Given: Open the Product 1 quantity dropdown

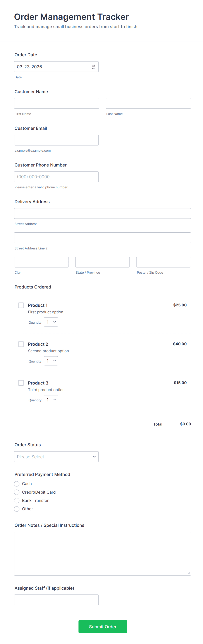Looking at the screenshot, I should pos(51,322).
